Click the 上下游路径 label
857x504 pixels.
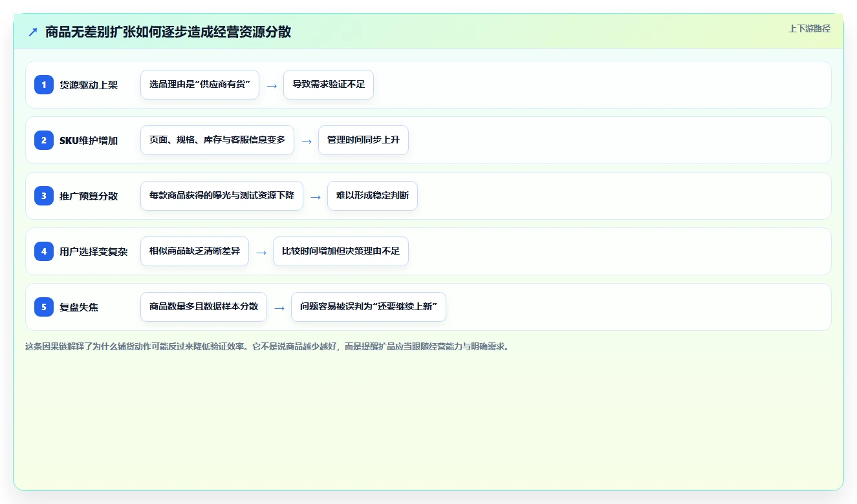coord(809,28)
